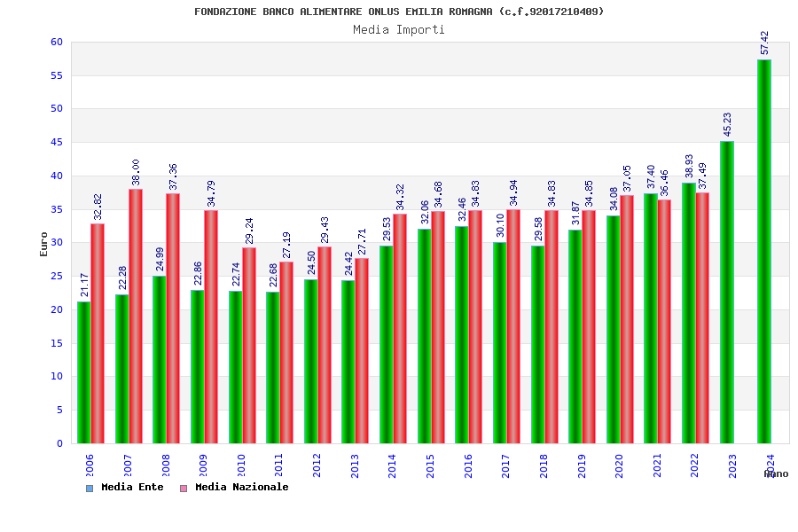Screen dimensions: 798x532
Task: Click the 32.82 value label
Action: (98, 207)
